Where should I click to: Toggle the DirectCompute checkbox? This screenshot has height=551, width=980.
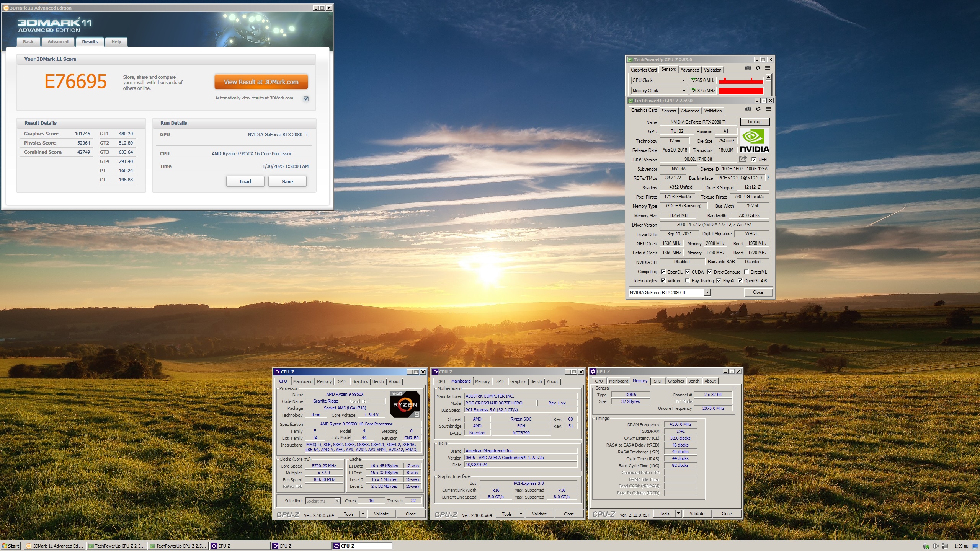pyautogui.click(x=709, y=272)
